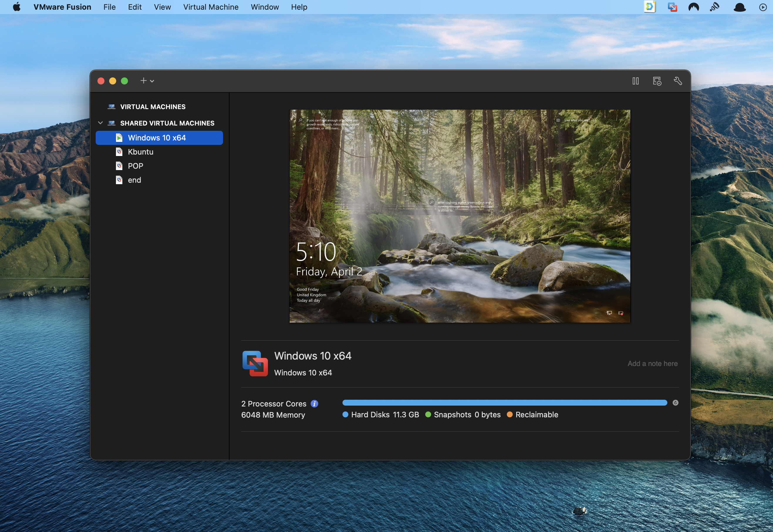This screenshot has height=532, width=773.
Task: Click the 5:10 clock in the preview
Action: 316,252
